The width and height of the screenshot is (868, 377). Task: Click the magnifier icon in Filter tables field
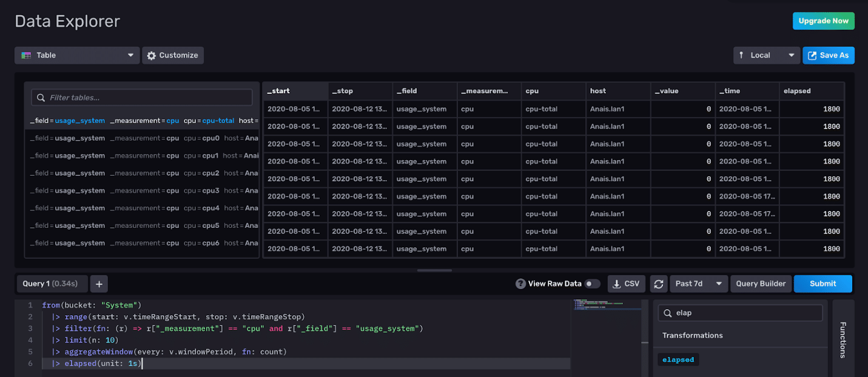[40, 97]
